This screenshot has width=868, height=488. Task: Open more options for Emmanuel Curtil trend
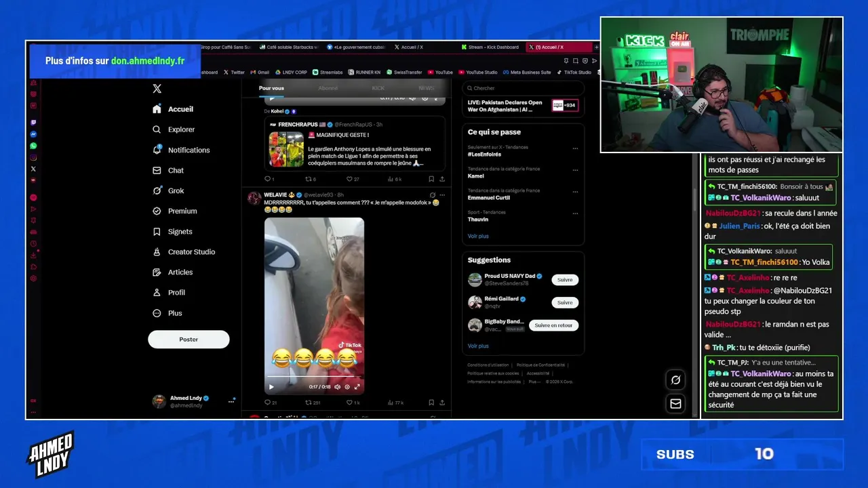click(575, 192)
